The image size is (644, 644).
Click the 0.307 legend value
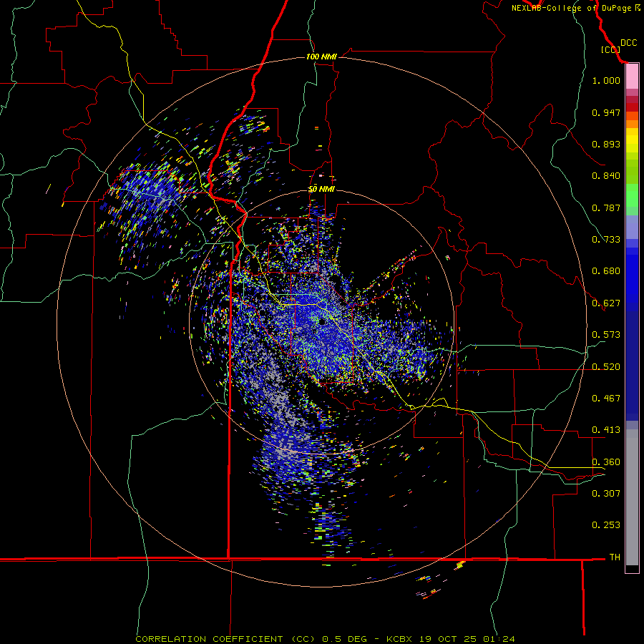click(606, 494)
